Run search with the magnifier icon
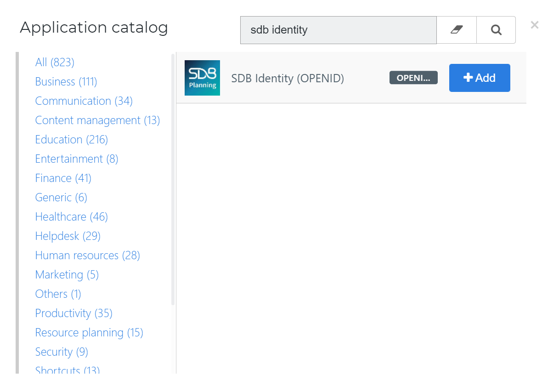 click(x=496, y=30)
